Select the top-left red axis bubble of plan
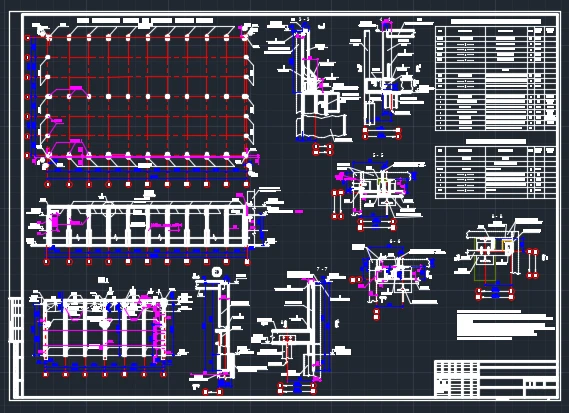 (27, 37)
